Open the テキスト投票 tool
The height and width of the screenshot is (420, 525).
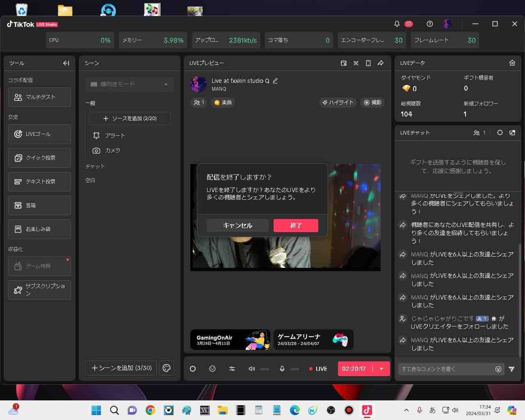(39, 182)
